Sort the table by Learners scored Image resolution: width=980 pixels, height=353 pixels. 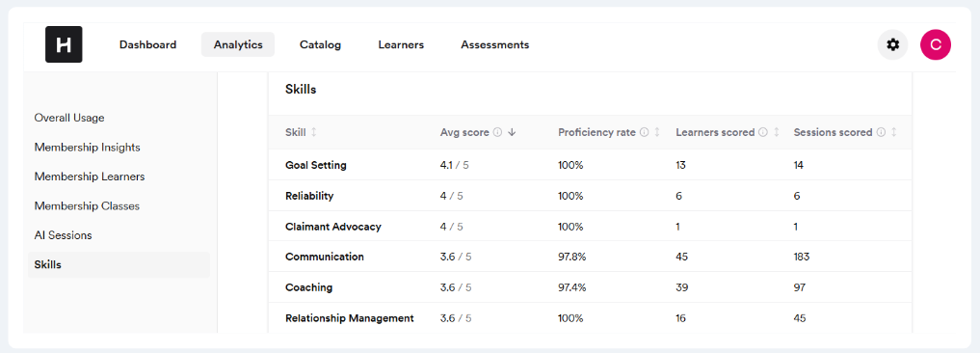777,133
